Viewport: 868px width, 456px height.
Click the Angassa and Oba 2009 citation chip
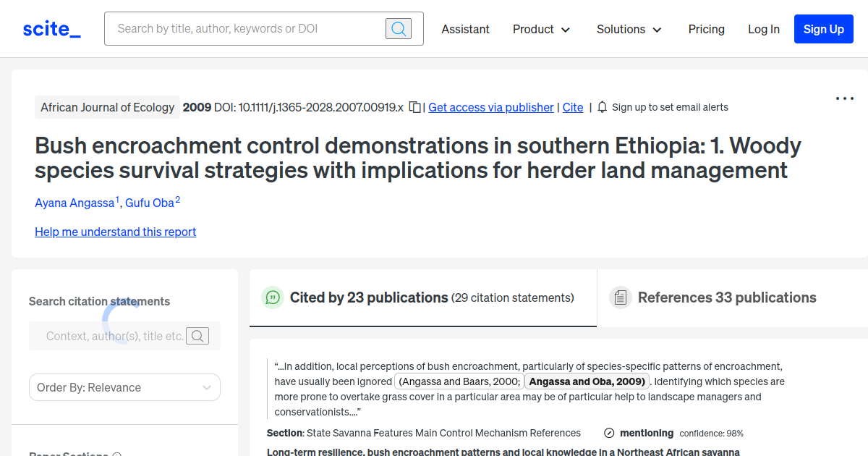[587, 381]
